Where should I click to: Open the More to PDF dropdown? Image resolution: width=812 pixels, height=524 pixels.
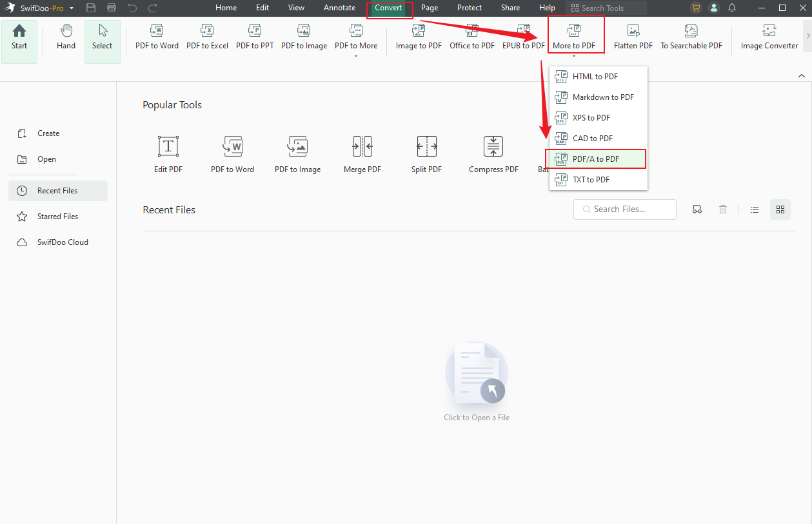[x=576, y=36]
